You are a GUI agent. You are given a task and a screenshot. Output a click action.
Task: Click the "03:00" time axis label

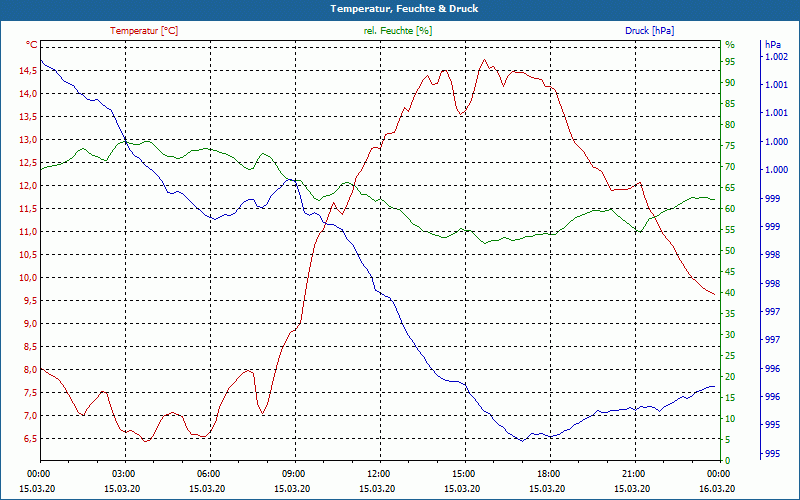pyautogui.click(x=123, y=473)
